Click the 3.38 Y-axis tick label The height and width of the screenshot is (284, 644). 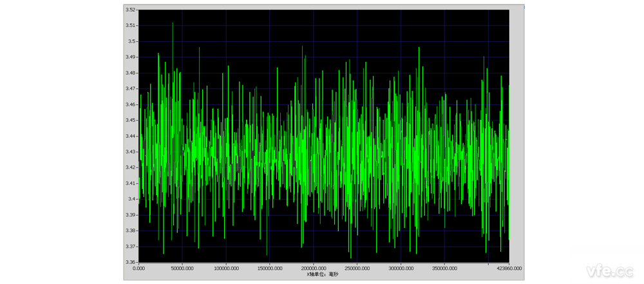click(x=130, y=231)
